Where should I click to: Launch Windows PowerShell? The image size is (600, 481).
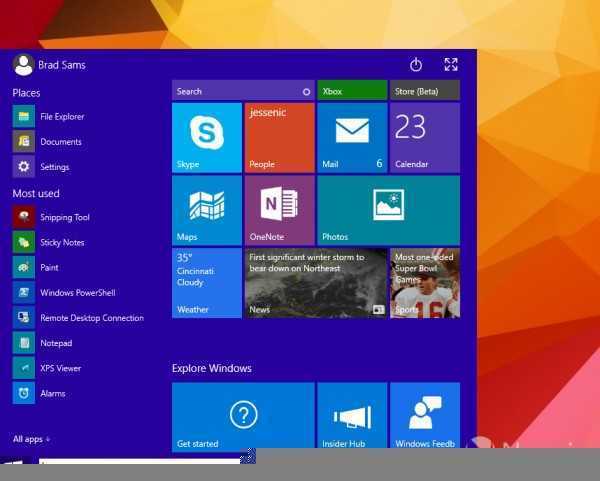click(64, 293)
